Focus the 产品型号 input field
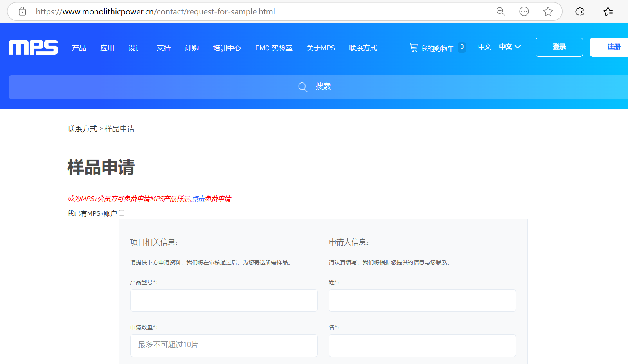 [x=224, y=300]
